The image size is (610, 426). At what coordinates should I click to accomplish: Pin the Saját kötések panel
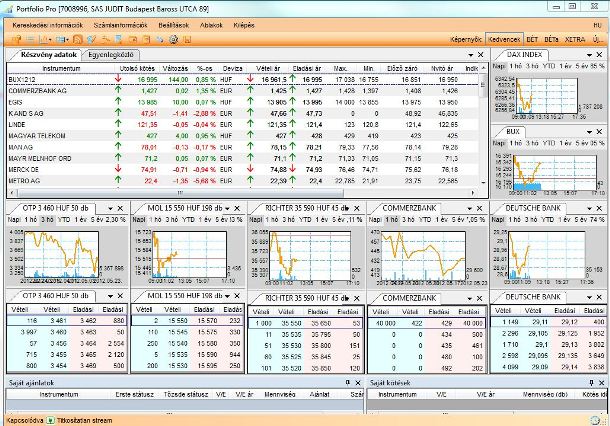[x=591, y=383]
